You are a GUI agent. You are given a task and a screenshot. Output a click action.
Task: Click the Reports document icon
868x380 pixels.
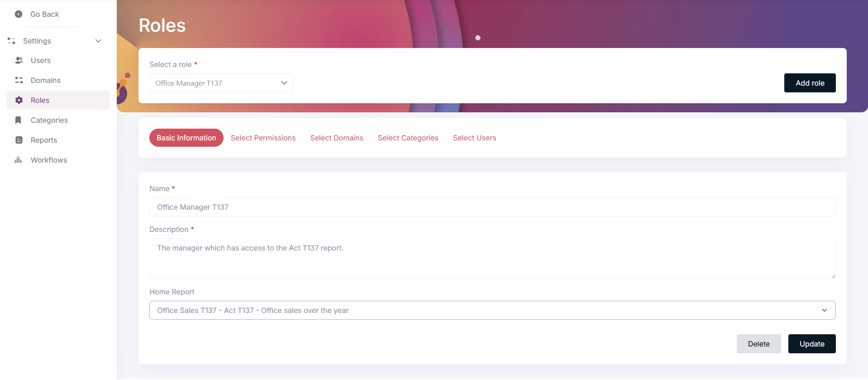pos(19,140)
